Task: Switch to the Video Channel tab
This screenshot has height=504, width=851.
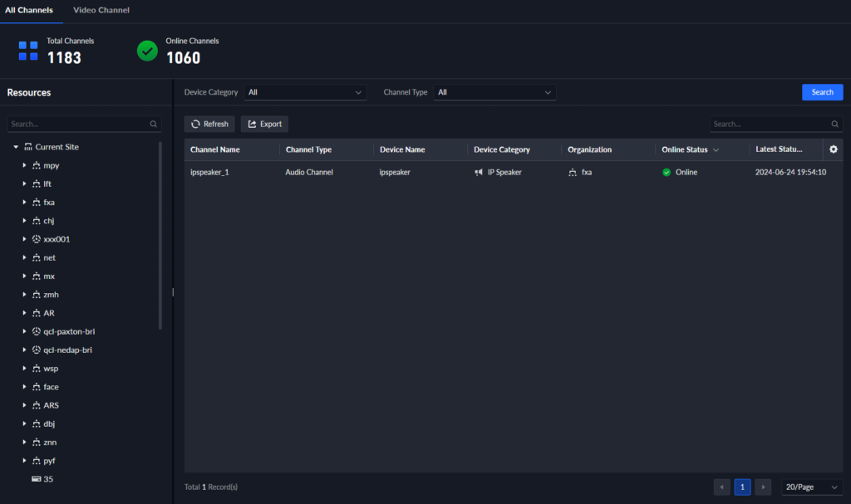Action: pos(101,10)
